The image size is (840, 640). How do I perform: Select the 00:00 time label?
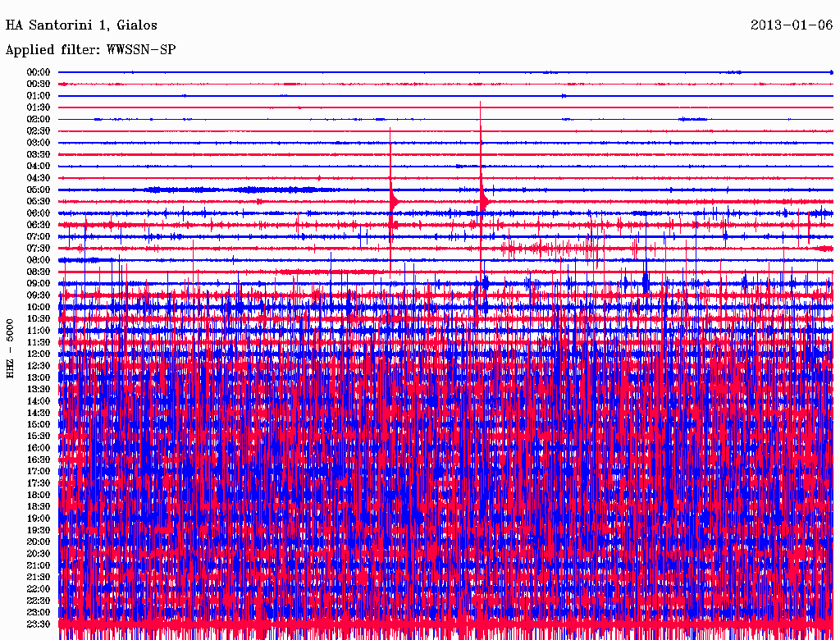(39, 72)
